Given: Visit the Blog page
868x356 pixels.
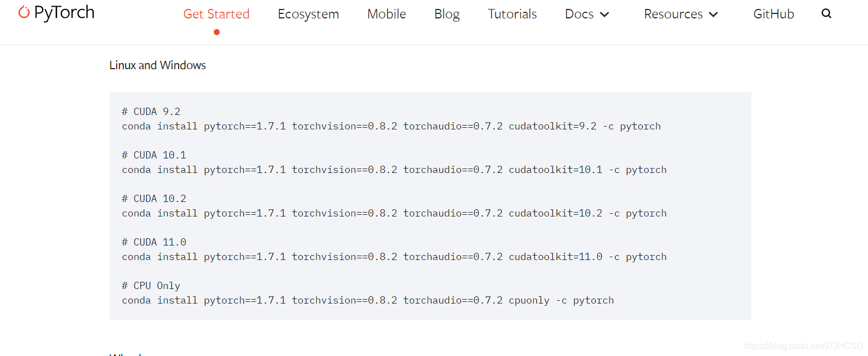Looking at the screenshot, I should click(447, 14).
